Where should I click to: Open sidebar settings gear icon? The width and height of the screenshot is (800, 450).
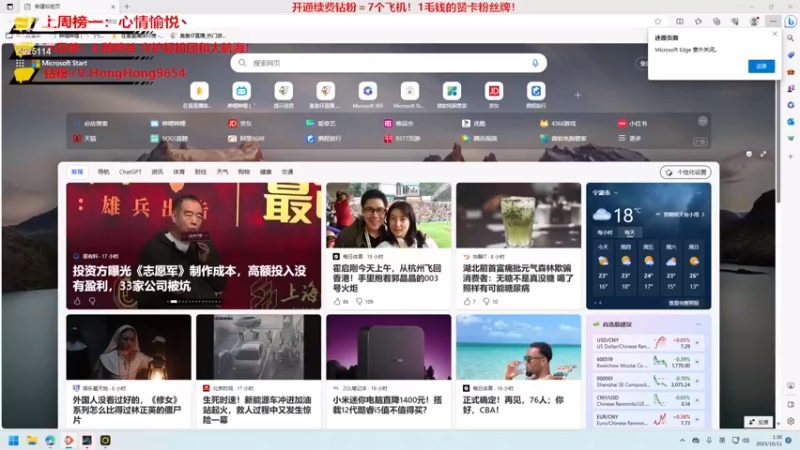coord(791,421)
